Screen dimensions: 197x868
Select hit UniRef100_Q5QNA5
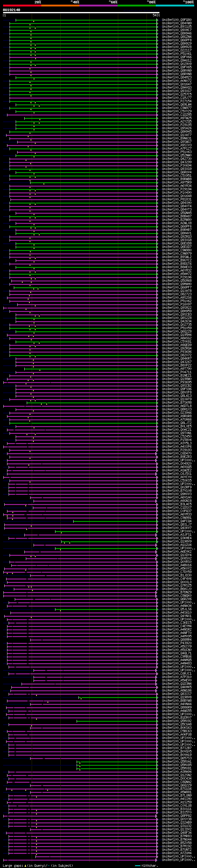177,213
